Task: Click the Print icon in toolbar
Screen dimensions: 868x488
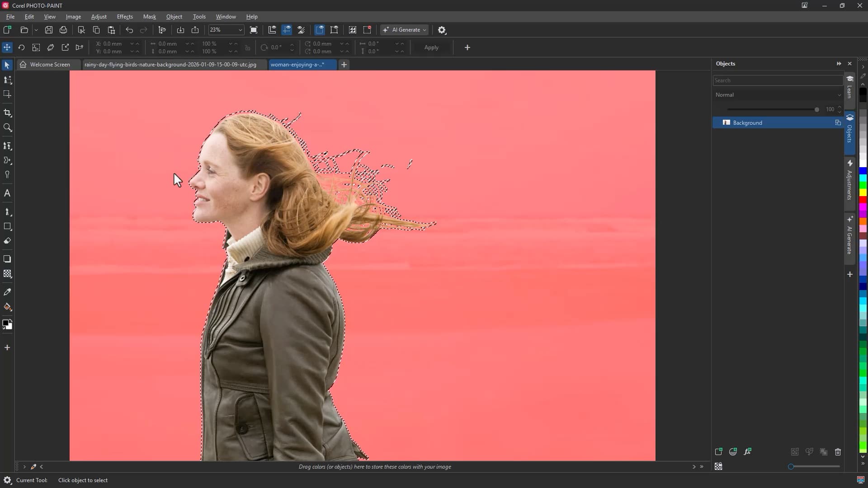Action: pyautogui.click(x=63, y=30)
